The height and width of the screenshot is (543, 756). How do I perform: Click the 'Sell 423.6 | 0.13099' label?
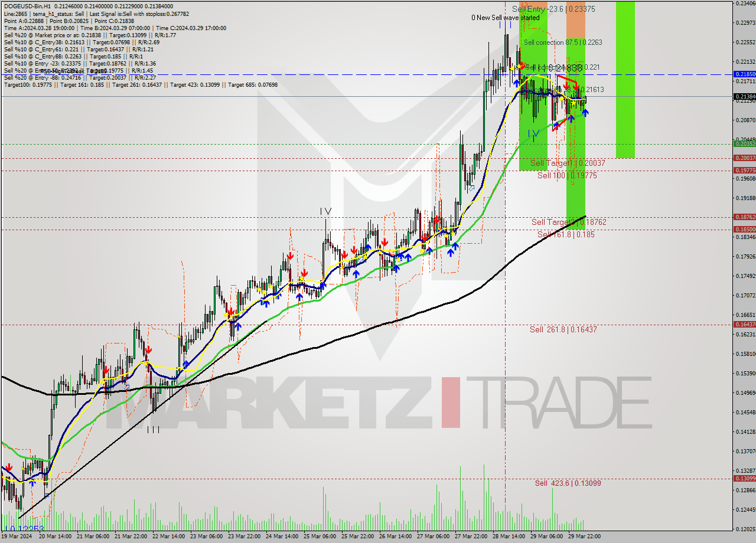pos(568,483)
